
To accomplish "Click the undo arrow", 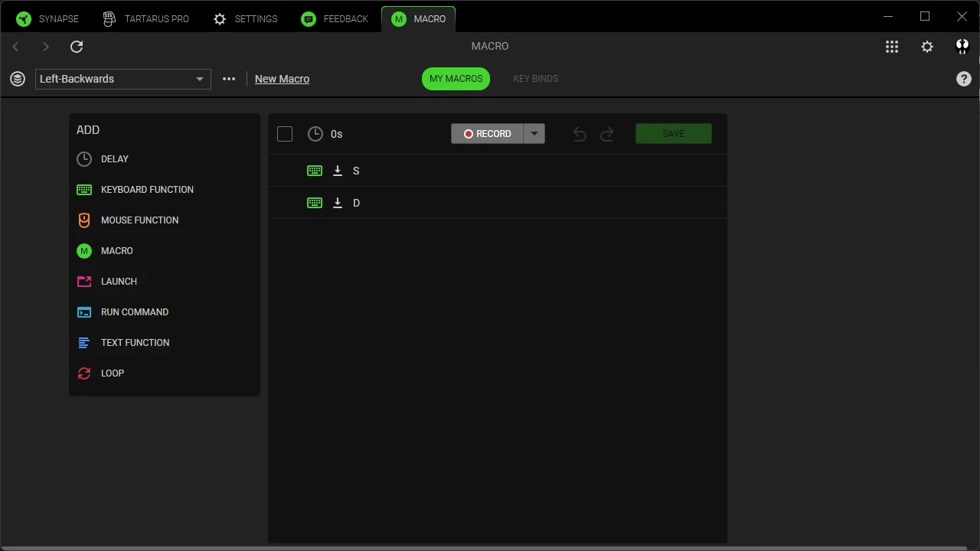I will (580, 135).
